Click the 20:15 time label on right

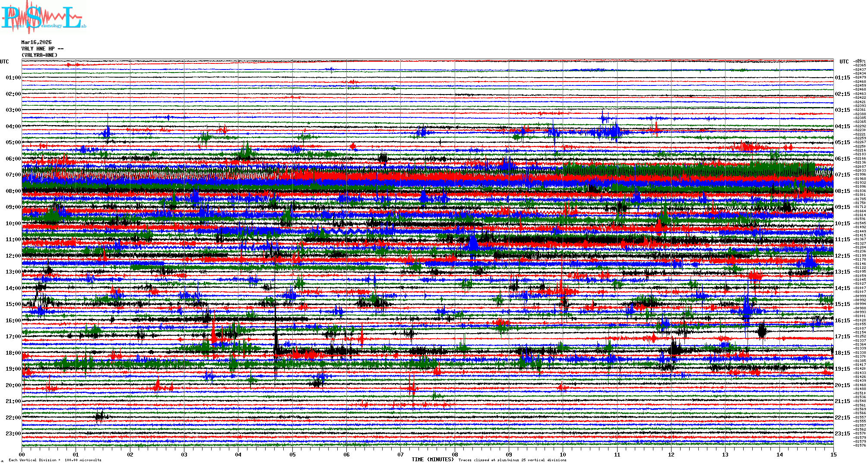[842, 385]
